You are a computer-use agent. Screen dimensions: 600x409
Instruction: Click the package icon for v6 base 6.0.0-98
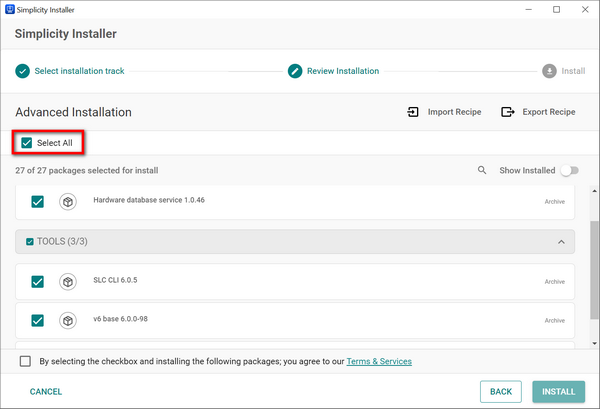coord(68,321)
